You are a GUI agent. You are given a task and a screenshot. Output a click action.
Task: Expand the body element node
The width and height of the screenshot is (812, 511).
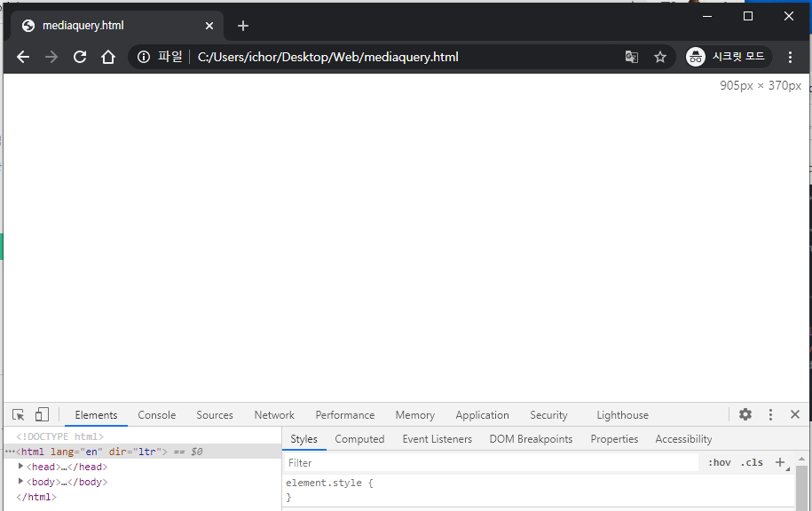coord(20,482)
